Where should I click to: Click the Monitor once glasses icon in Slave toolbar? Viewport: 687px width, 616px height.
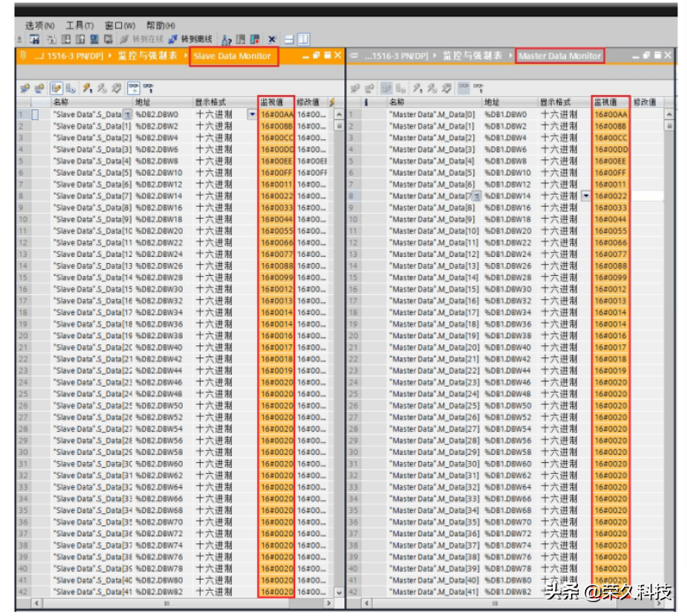pyautogui.click(x=148, y=88)
